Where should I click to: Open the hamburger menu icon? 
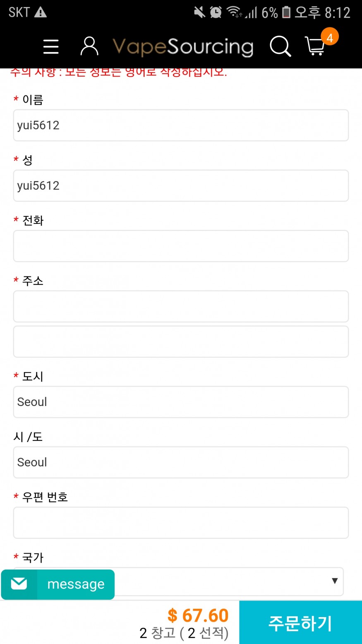(x=51, y=46)
